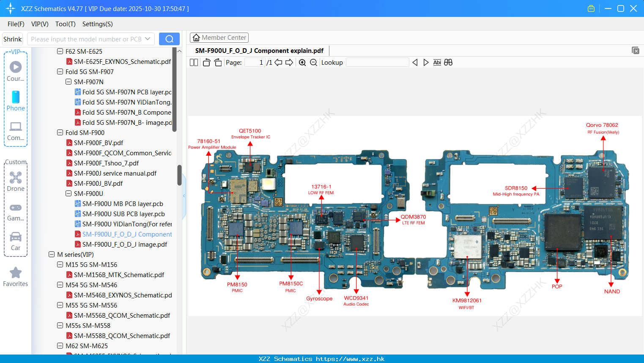
Task: Select the Phone category
Action: tap(16, 101)
